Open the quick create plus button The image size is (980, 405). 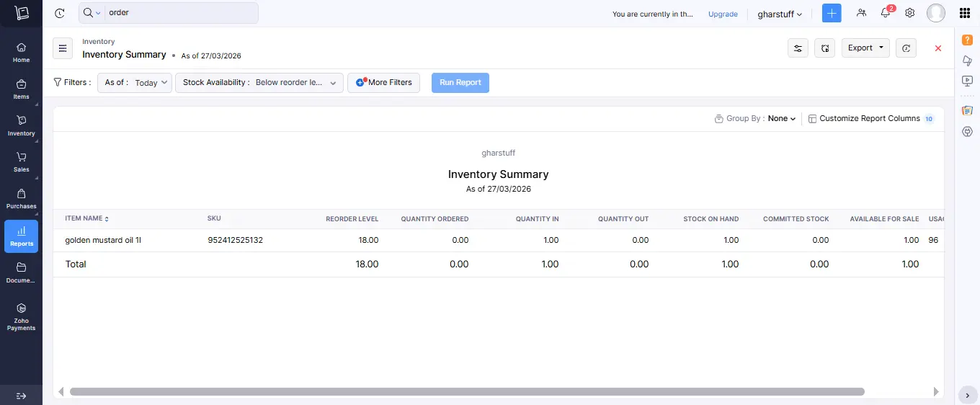[832, 13]
